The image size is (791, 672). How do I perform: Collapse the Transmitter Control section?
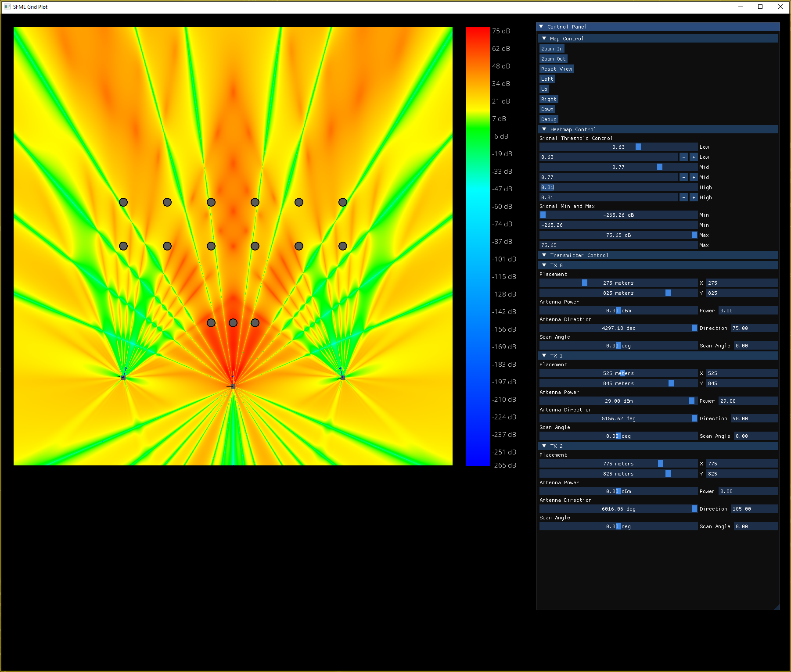544,255
